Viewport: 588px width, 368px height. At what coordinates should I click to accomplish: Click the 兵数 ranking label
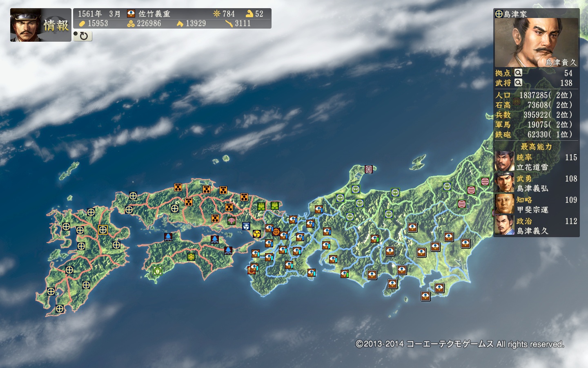click(503, 115)
